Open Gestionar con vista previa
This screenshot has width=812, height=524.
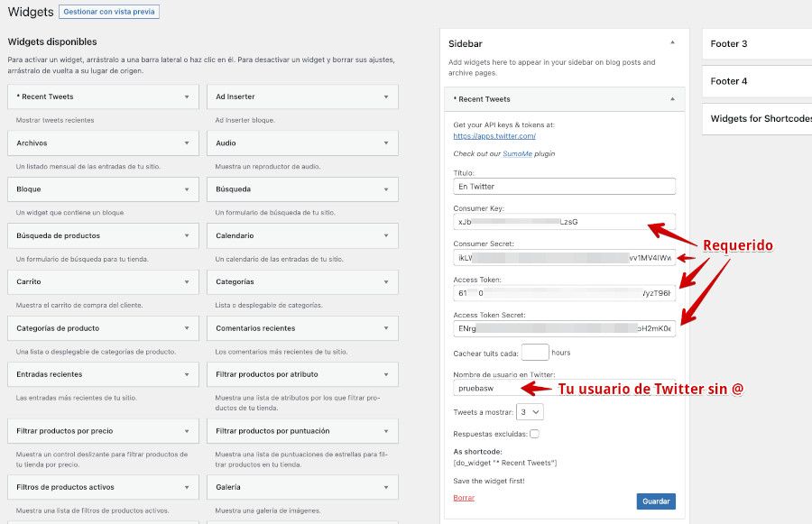click(x=109, y=12)
